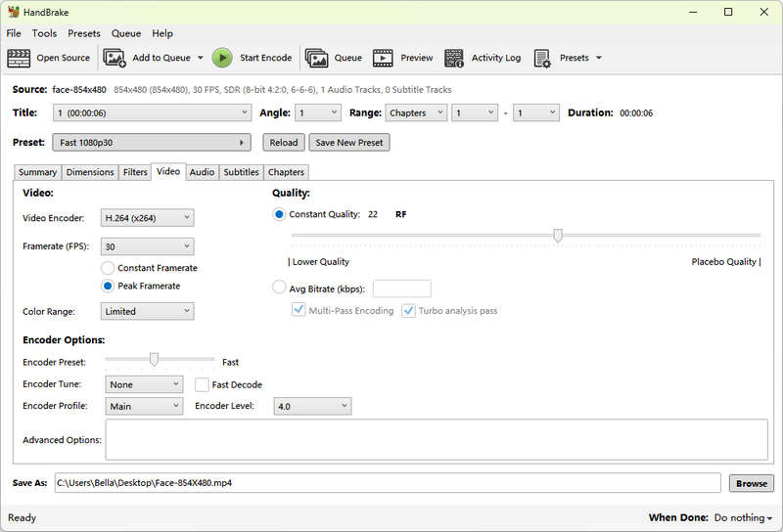783x532 pixels.
Task: Expand the Presets toolbar dropdown arrow
Action: (x=599, y=58)
